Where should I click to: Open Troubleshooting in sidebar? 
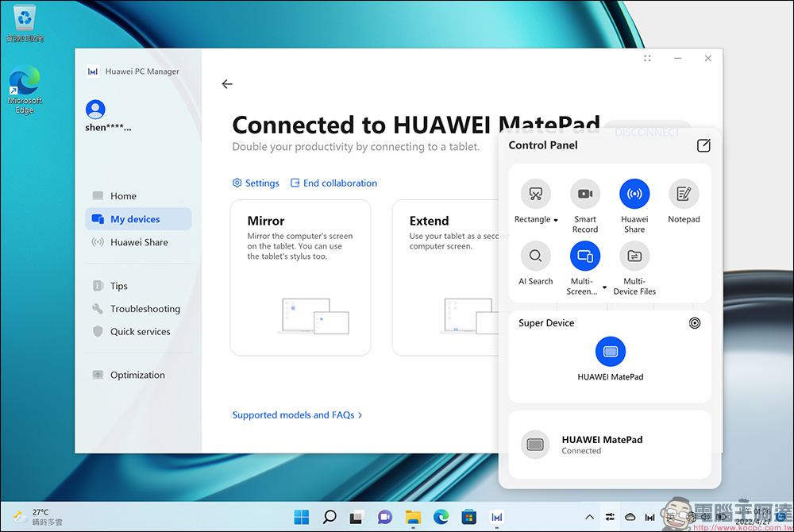(138, 308)
